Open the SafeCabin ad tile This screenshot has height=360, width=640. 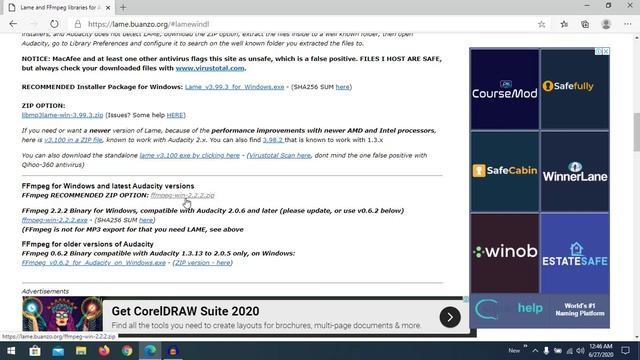pos(504,171)
